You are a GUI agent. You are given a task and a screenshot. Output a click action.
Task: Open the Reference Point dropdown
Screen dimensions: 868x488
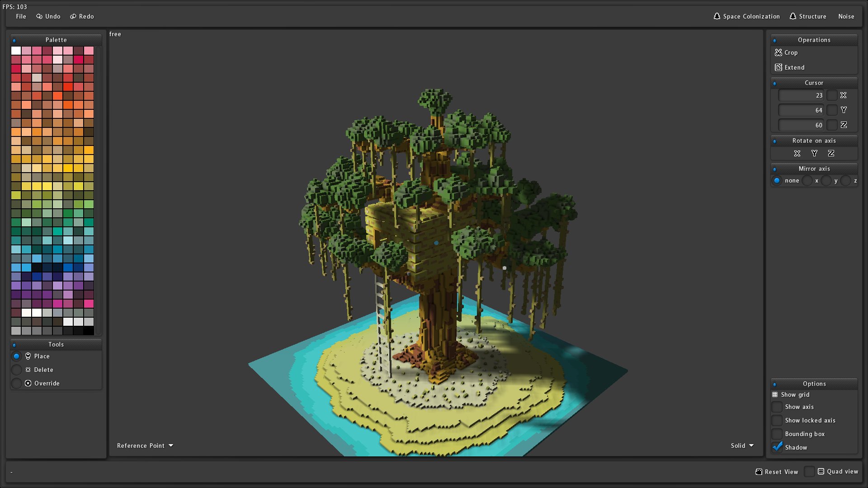145,446
